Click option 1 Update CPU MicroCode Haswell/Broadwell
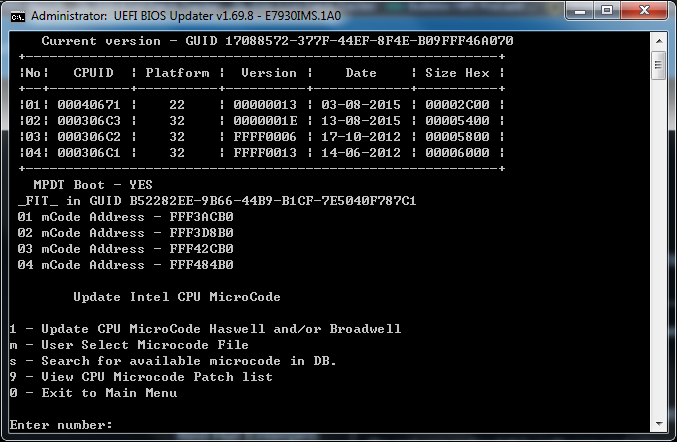This screenshot has height=442, width=677. pyautogui.click(x=205, y=329)
